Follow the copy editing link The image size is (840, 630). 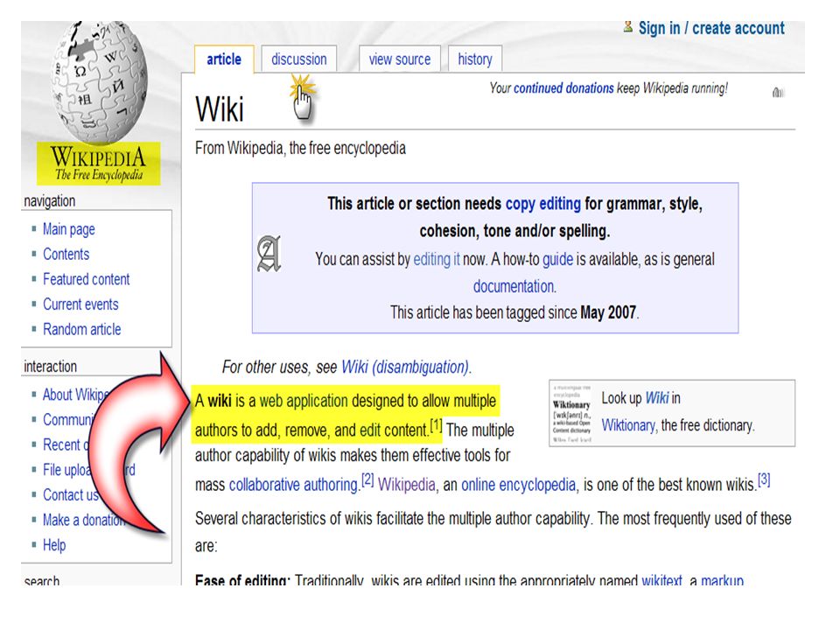(x=543, y=204)
